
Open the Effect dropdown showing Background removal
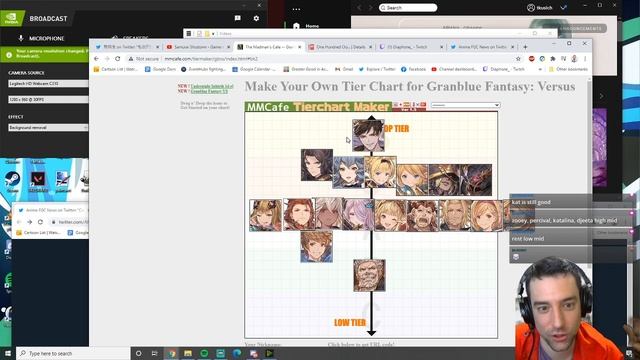pyautogui.click(x=48, y=128)
